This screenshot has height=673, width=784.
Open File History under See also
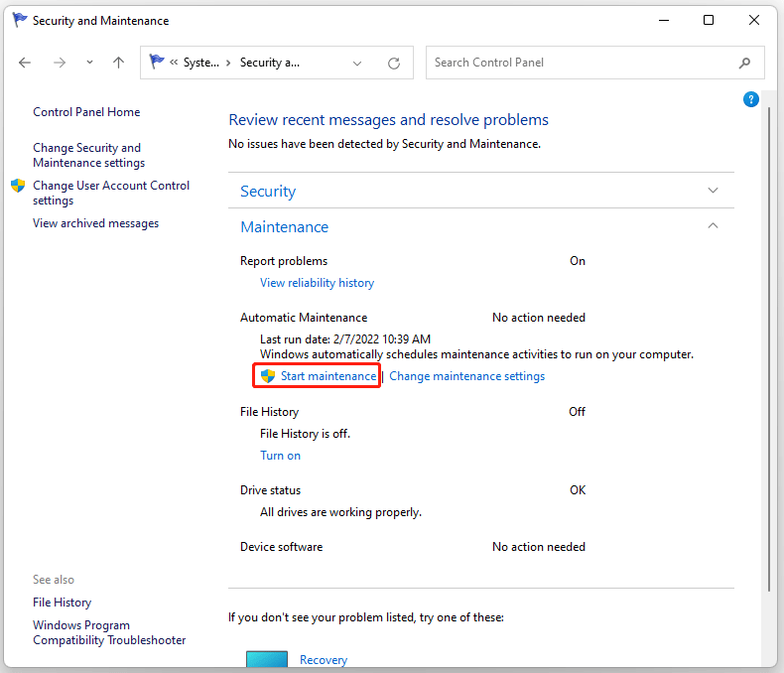click(62, 603)
